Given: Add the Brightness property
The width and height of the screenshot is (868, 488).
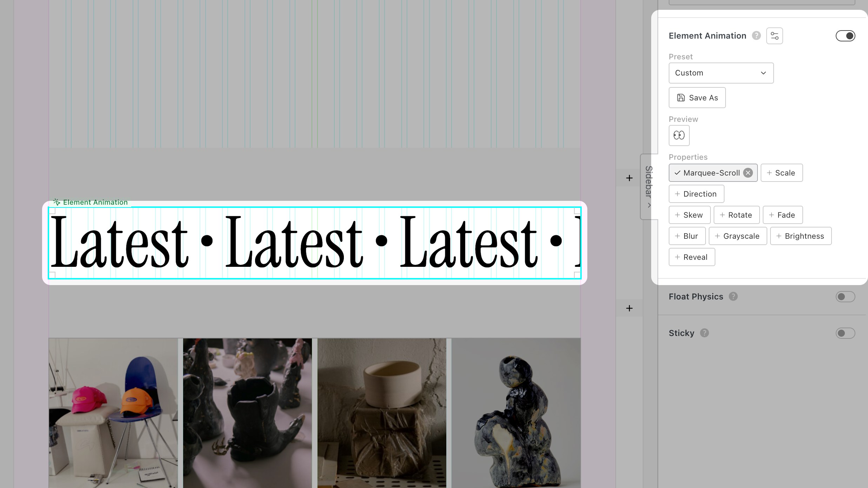Looking at the screenshot, I should click(801, 236).
